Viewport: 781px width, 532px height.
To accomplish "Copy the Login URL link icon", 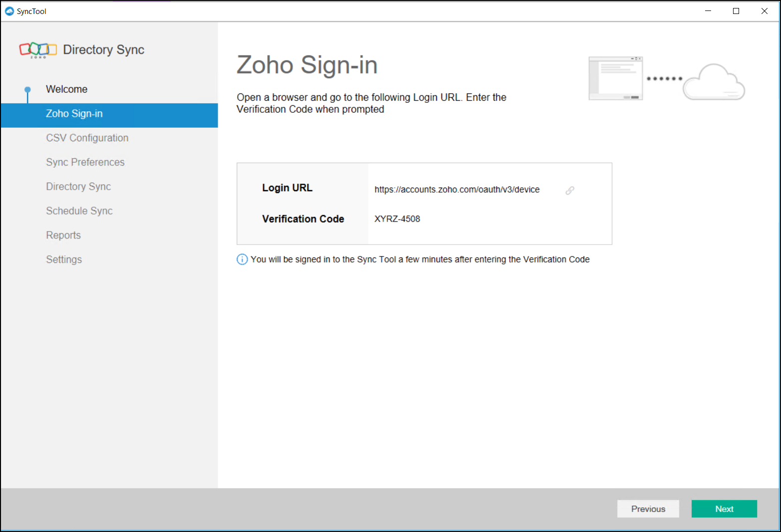I will point(570,190).
